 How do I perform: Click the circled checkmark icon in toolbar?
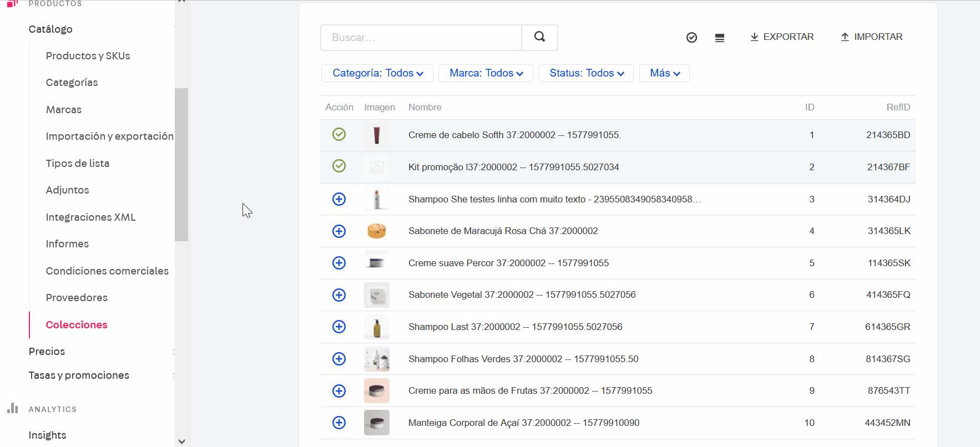(691, 38)
